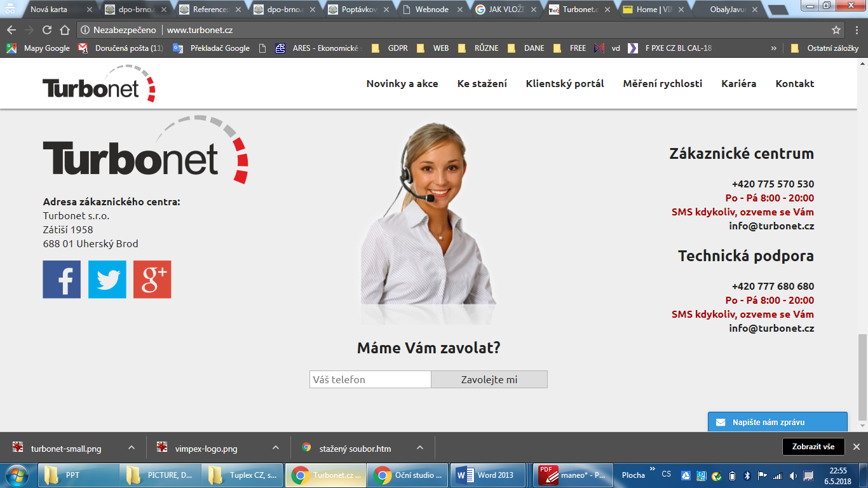868x488 pixels.
Task: Expand options for stažený soubor.htm download
Action: click(420, 447)
